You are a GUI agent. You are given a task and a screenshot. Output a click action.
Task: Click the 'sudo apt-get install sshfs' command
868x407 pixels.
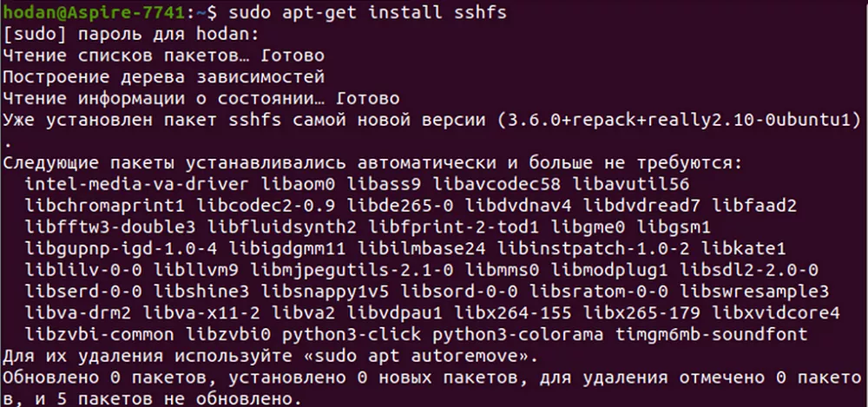(367, 11)
